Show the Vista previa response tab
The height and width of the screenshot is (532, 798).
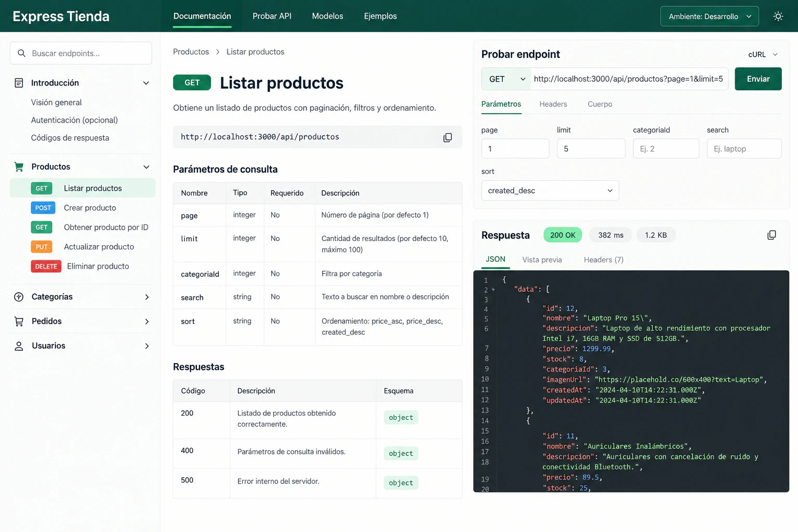[542, 260]
